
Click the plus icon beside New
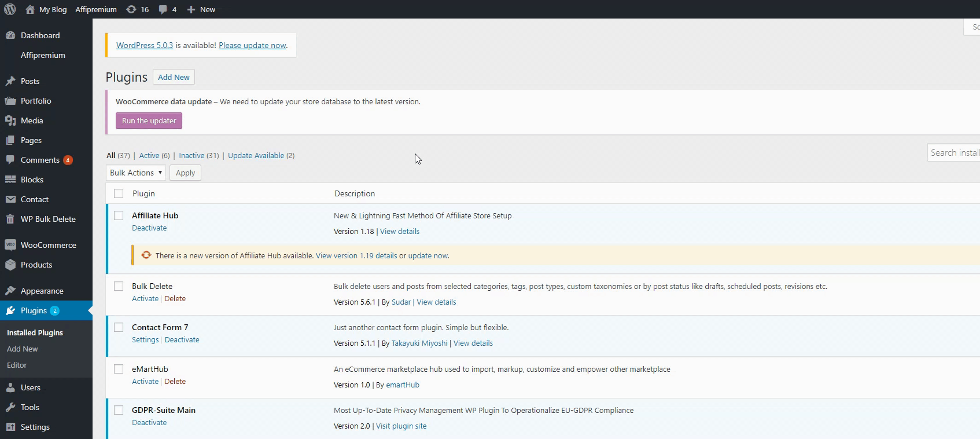(x=191, y=9)
